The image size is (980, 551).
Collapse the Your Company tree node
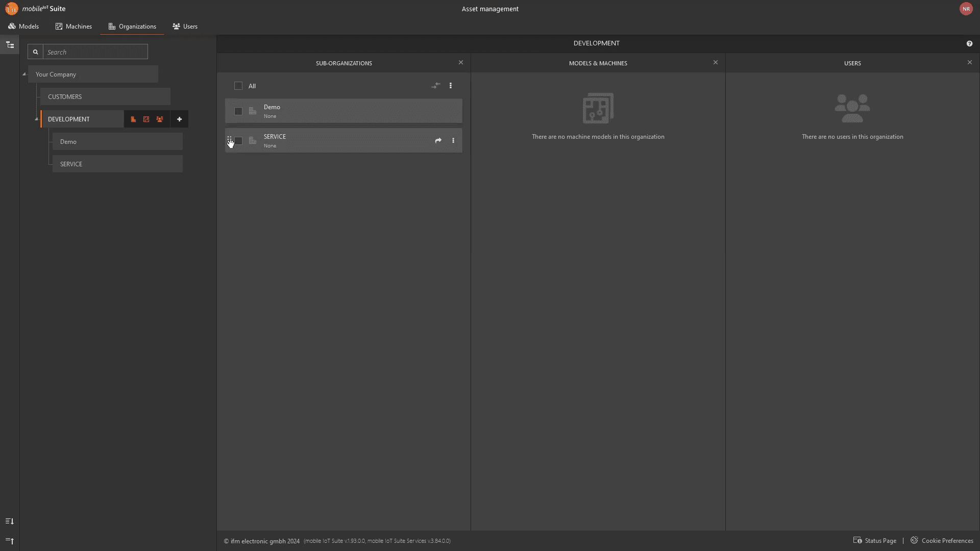24,74
